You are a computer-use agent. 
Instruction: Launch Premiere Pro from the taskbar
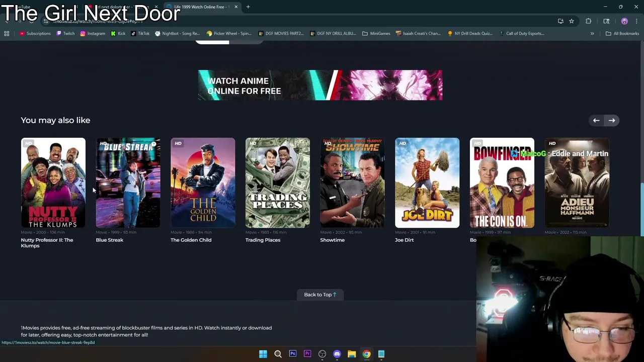click(307, 354)
